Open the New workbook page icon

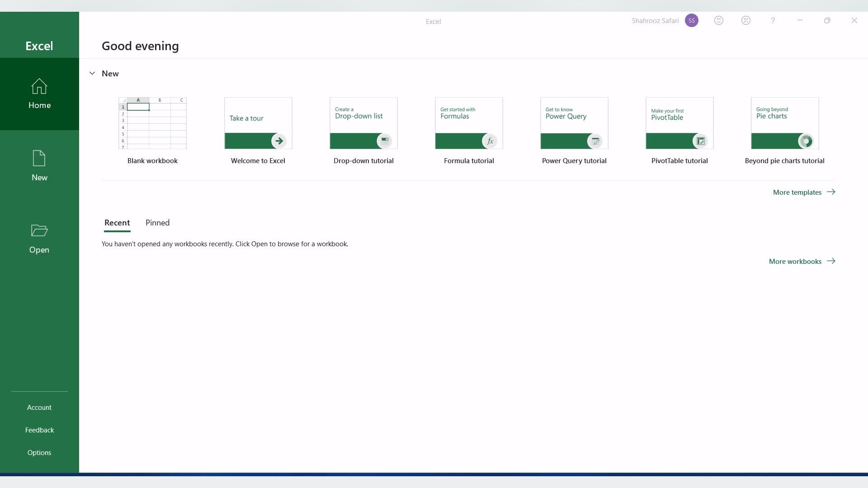point(39,159)
